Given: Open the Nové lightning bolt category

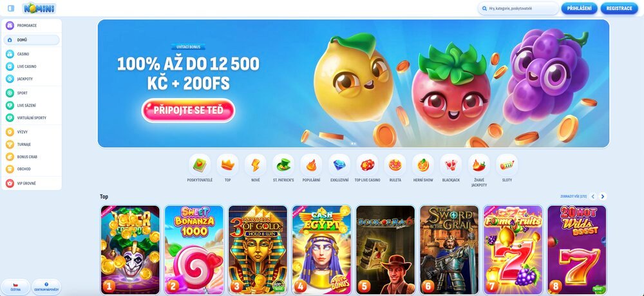Looking at the screenshot, I should (256, 165).
